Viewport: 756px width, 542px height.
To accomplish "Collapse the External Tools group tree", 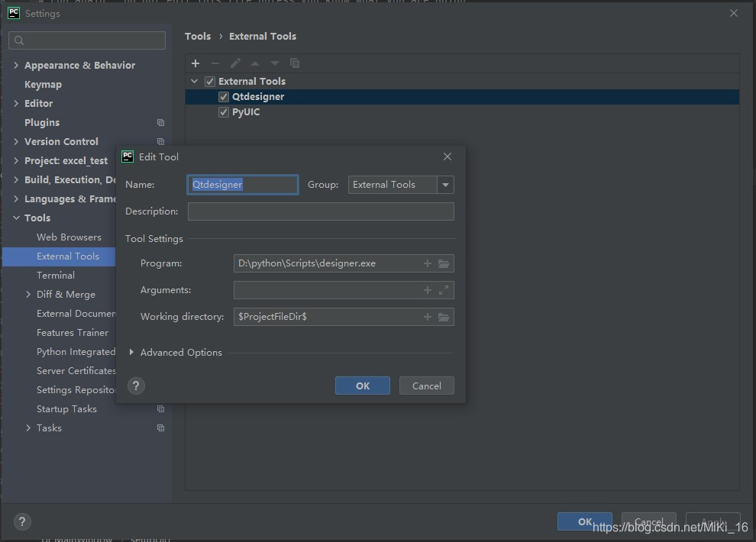I will tap(194, 82).
